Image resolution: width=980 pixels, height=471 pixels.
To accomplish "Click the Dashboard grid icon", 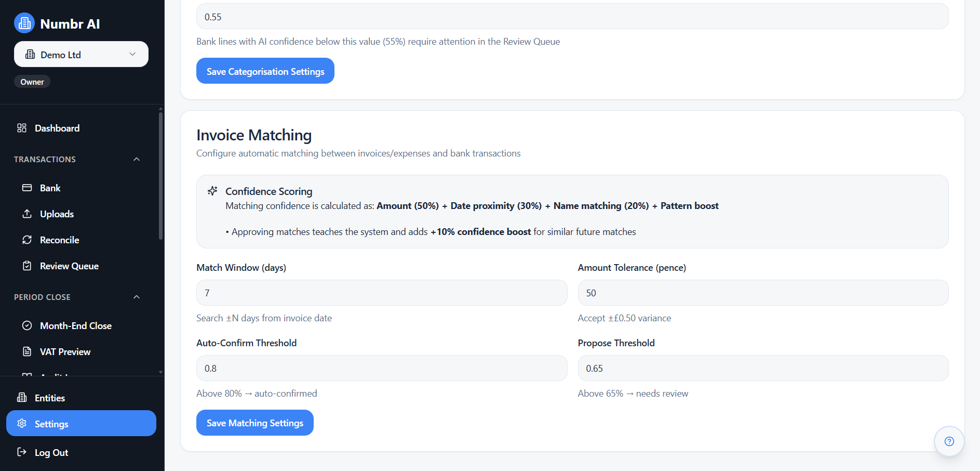I will [22, 127].
